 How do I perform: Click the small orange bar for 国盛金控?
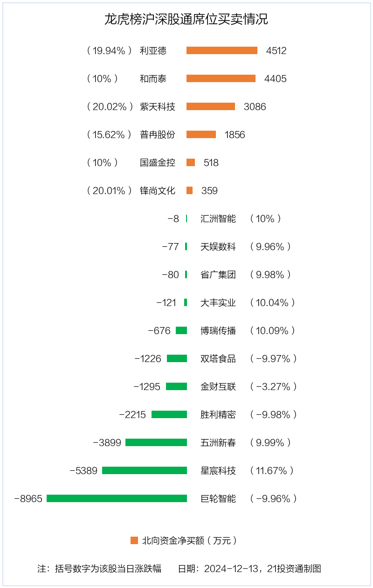(191, 162)
